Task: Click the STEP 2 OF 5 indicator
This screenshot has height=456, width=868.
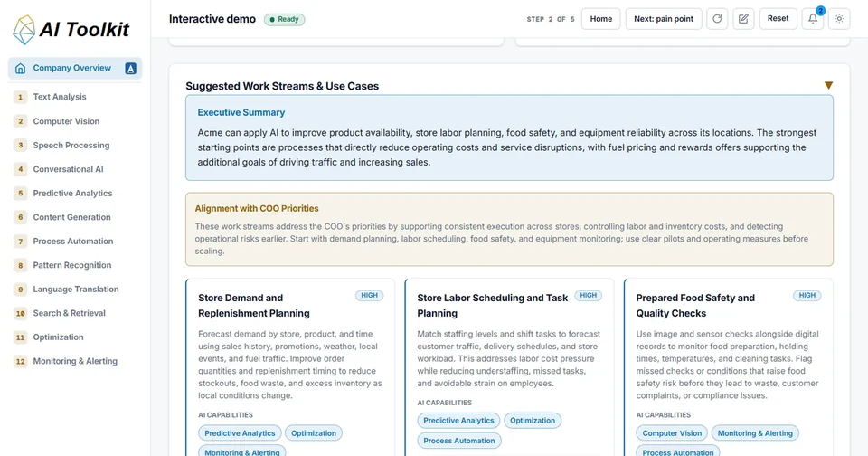Action: (x=551, y=19)
